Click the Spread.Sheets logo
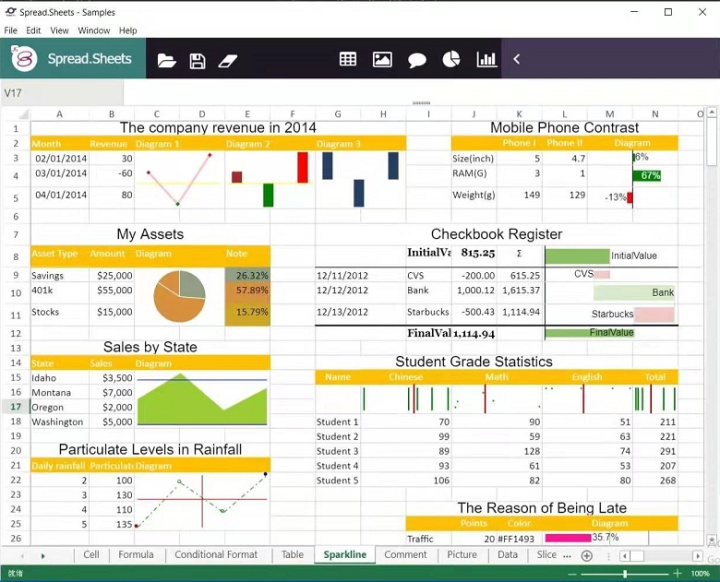Image resolution: width=720 pixels, height=582 pixels. [24, 58]
